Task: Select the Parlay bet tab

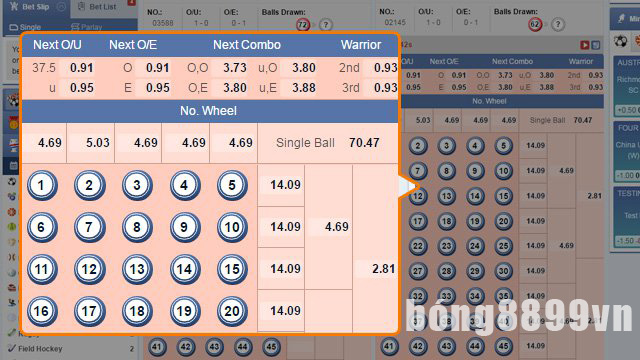Action: click(87, 27)
